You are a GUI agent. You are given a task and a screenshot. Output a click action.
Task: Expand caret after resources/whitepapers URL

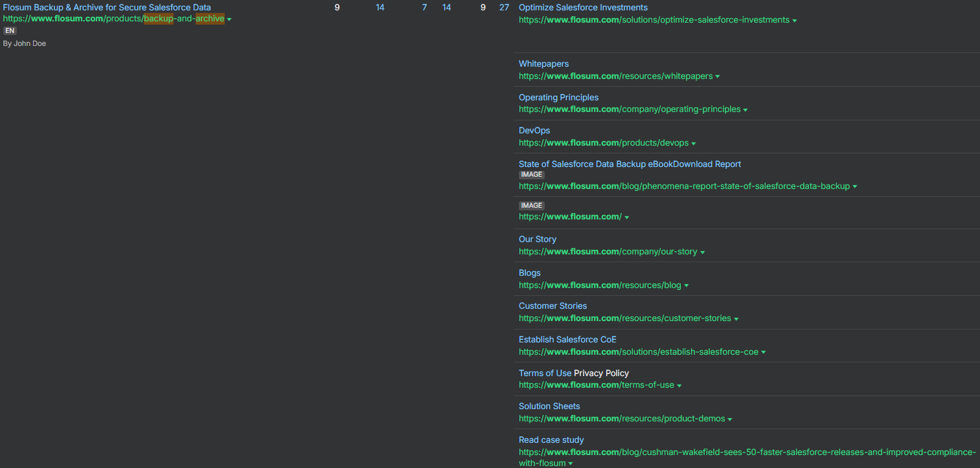pos(718,77)
